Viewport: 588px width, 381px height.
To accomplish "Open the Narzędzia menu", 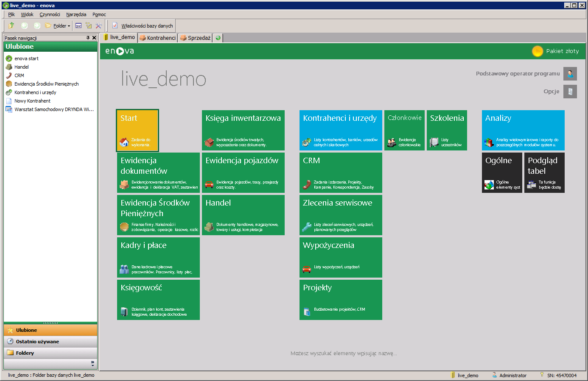I will (76, 14).
